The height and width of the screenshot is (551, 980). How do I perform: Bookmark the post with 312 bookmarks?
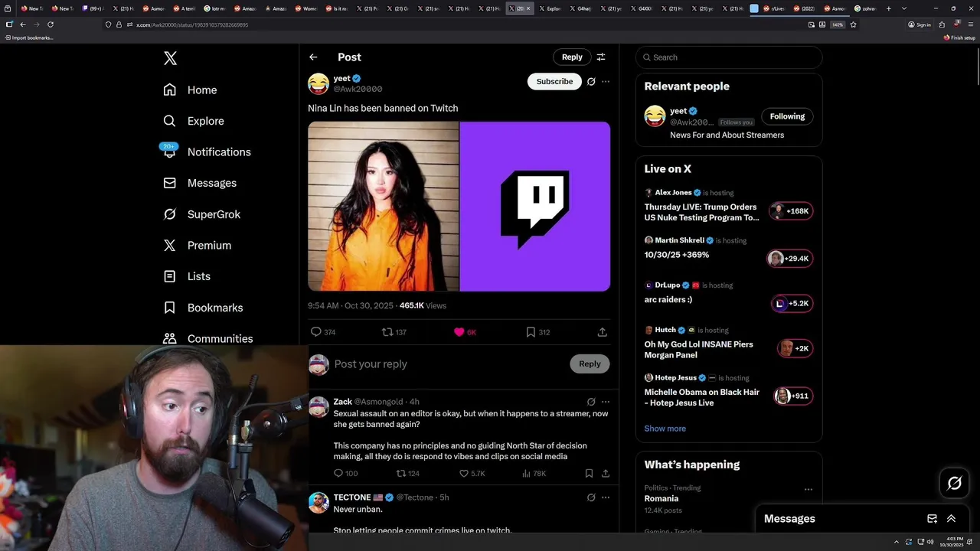click(x=537, y=332)
